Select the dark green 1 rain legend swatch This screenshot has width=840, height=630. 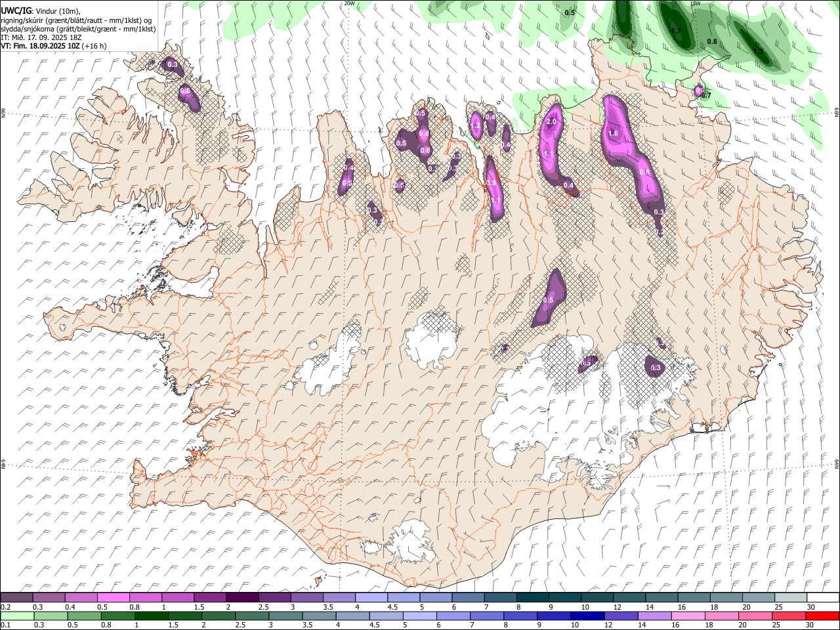(152, 616)
